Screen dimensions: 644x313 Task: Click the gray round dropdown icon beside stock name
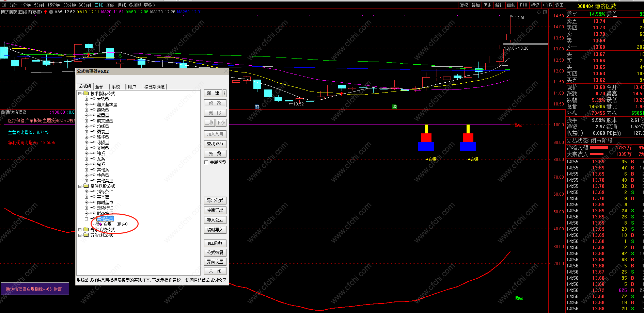point(51,12)
